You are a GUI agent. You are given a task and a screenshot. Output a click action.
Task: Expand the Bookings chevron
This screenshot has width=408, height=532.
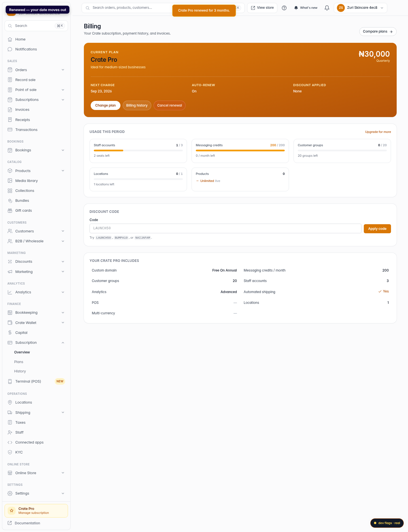pos(63,150)
